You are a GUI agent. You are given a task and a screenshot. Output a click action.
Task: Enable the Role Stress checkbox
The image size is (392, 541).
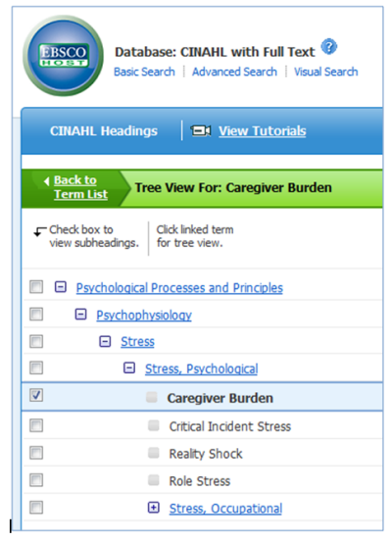(x=36, y=480)
